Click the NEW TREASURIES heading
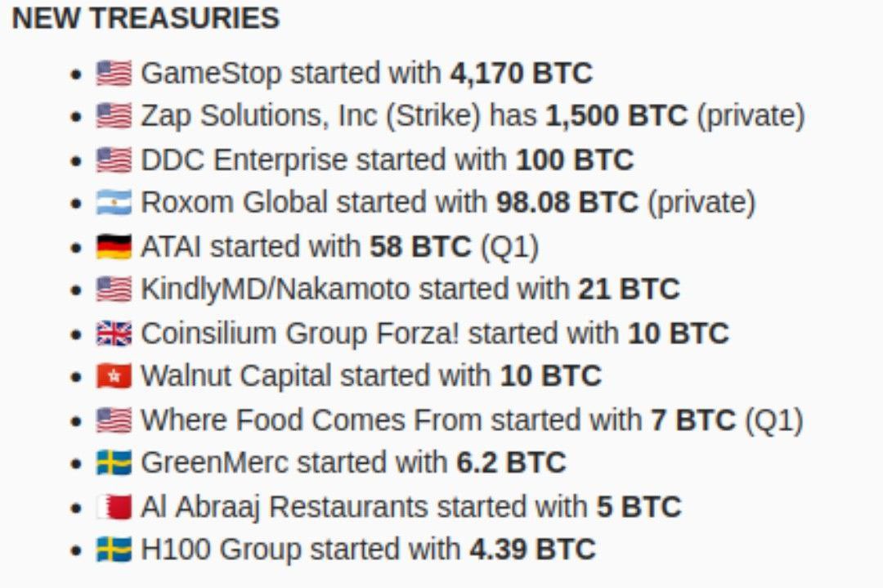 (x=146, y=18)
